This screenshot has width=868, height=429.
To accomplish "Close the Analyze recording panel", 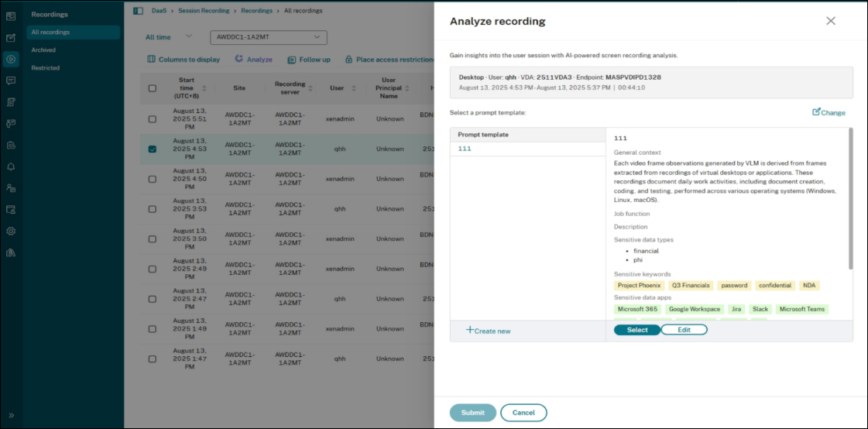I will [831, 21].
